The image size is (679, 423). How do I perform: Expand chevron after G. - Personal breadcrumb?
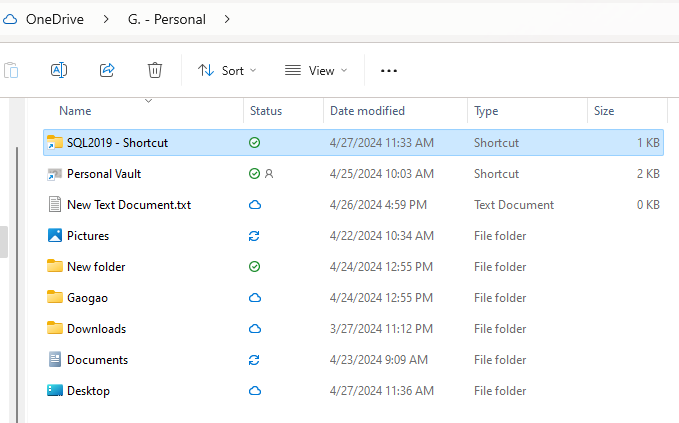pos(228,19)
